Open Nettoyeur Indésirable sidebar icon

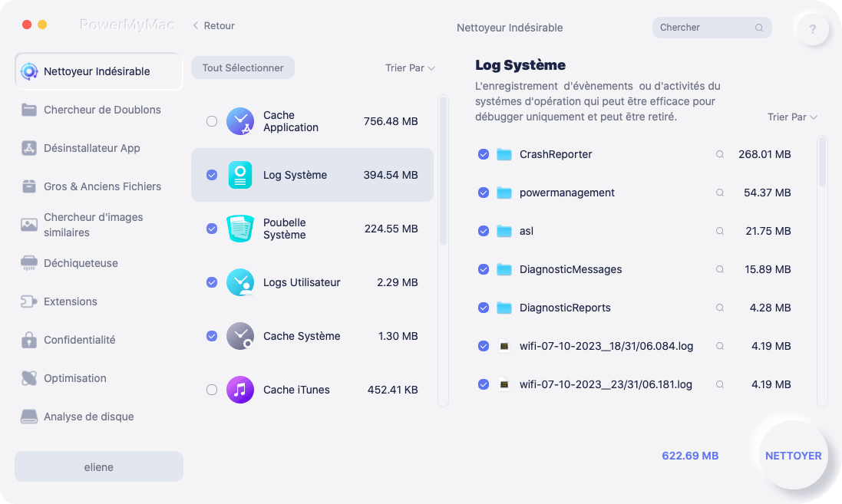coord(29,71)
